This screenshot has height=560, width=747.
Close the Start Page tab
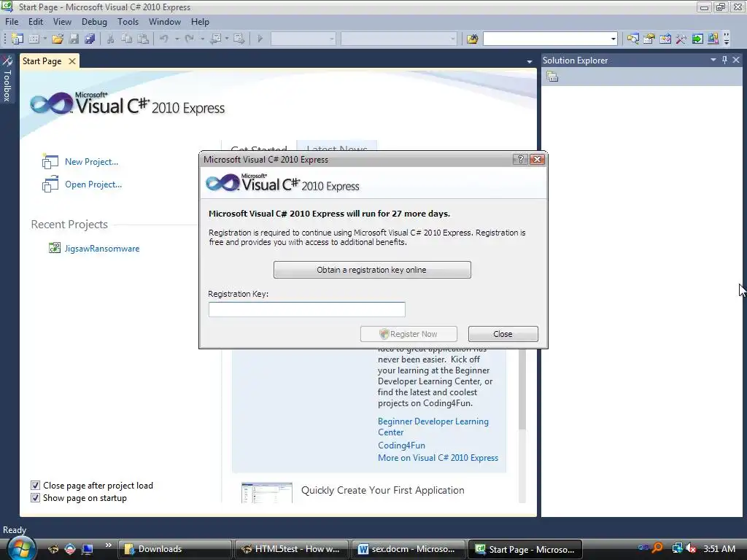tap(72, 61)
